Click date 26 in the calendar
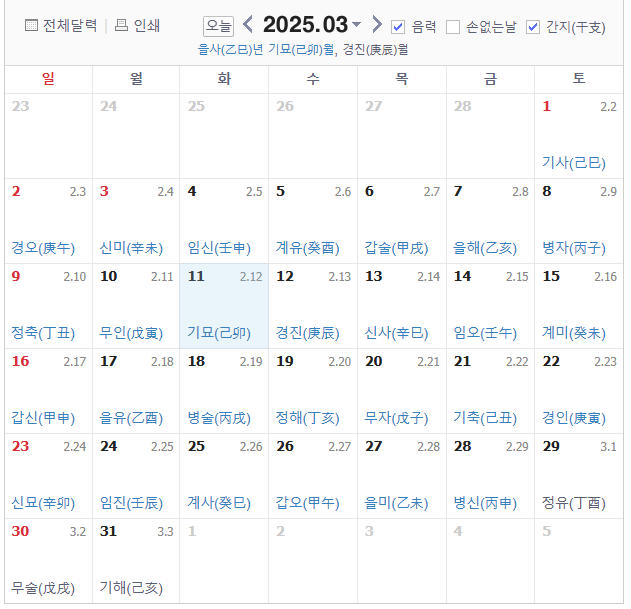The width and height of the screenshot is (631, 609). 285,446
